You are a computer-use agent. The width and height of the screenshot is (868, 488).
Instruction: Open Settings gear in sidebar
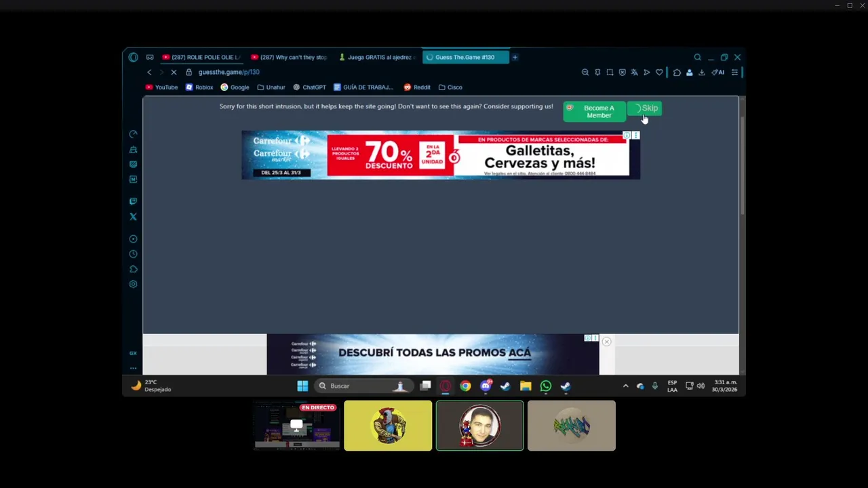[x=133, y=284]
